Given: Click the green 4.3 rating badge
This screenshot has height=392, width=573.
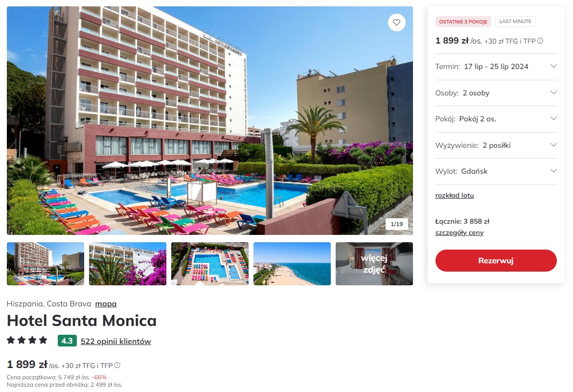Looking at the screenshot, I should tap(67, 341).
